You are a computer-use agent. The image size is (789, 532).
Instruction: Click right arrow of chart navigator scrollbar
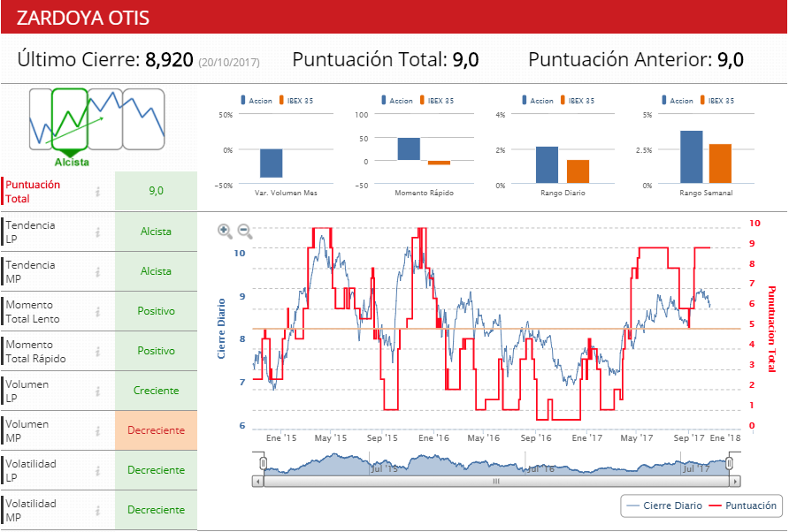[x=735, y=482]
